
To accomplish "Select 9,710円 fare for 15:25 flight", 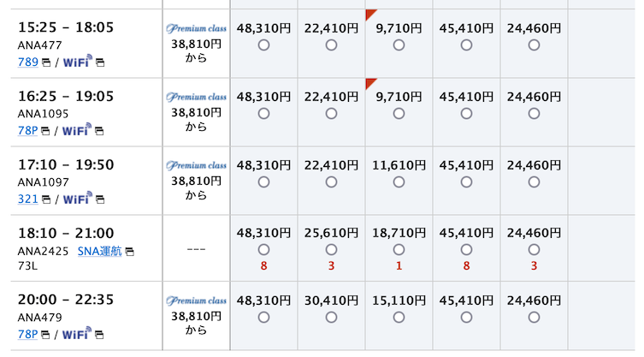I will (x=399, y=45).
